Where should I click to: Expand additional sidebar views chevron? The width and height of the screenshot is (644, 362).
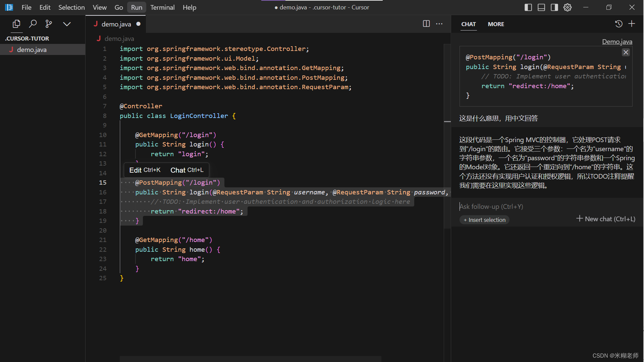pyautogui.click(x=67, y=24)
